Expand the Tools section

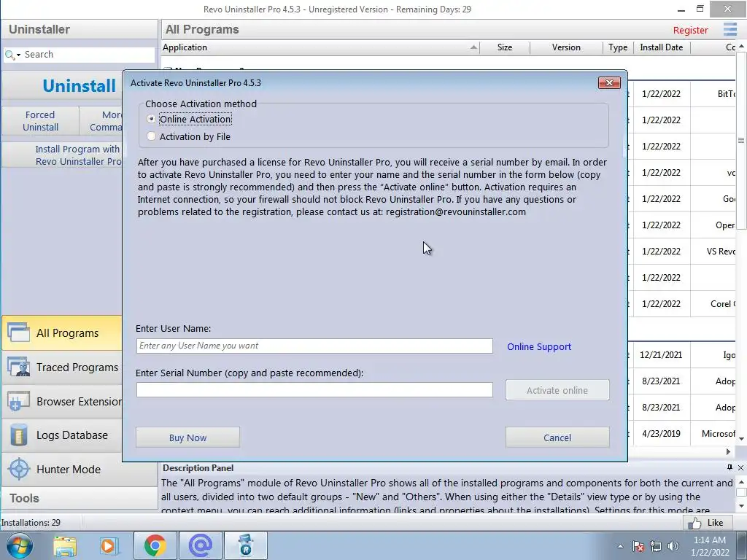(79, 498)
